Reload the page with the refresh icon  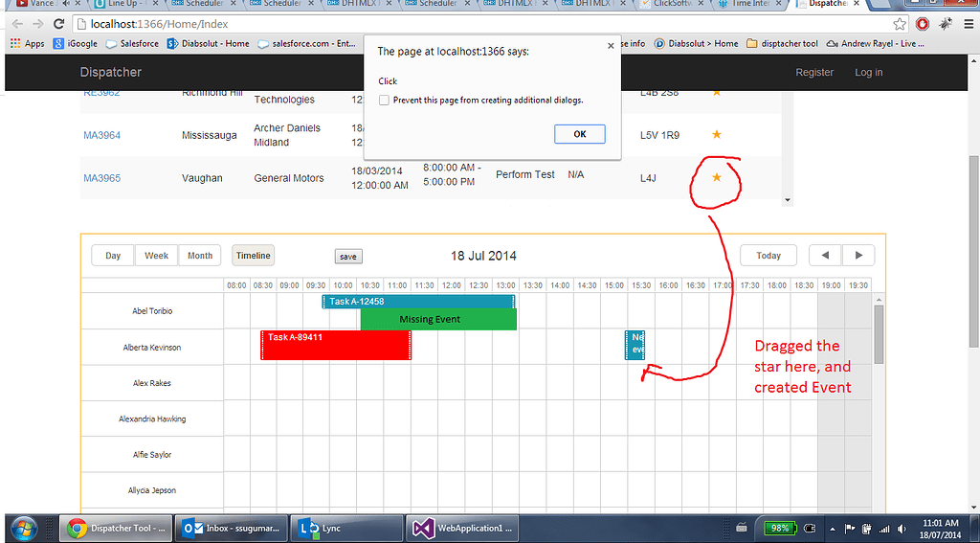(x=58, y=24)
